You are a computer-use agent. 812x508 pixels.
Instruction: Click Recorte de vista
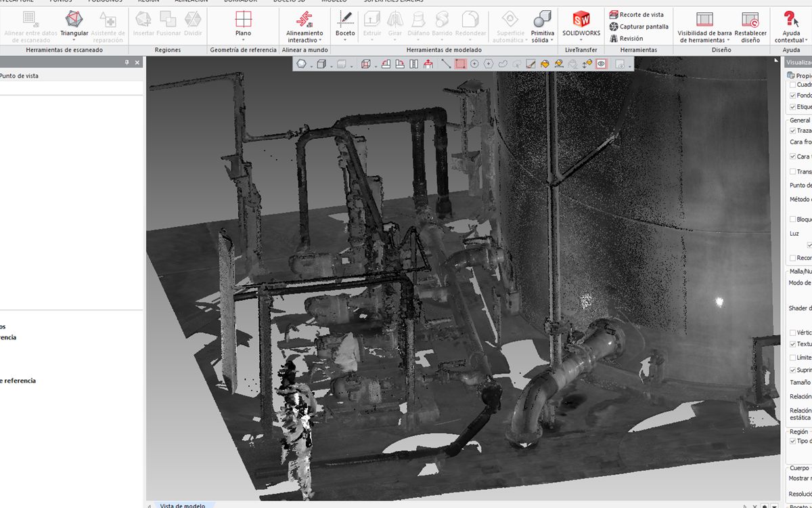tap(637, 14)
